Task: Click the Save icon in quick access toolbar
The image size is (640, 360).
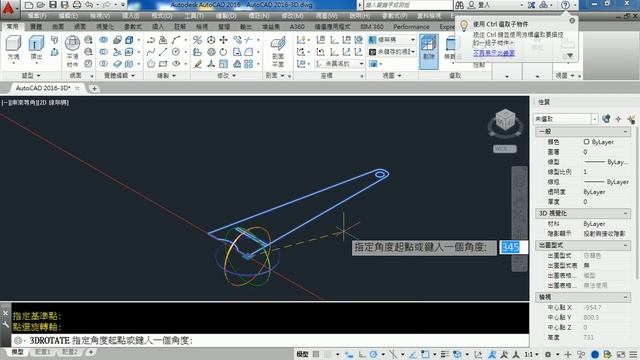Action: tap(53, 5)
